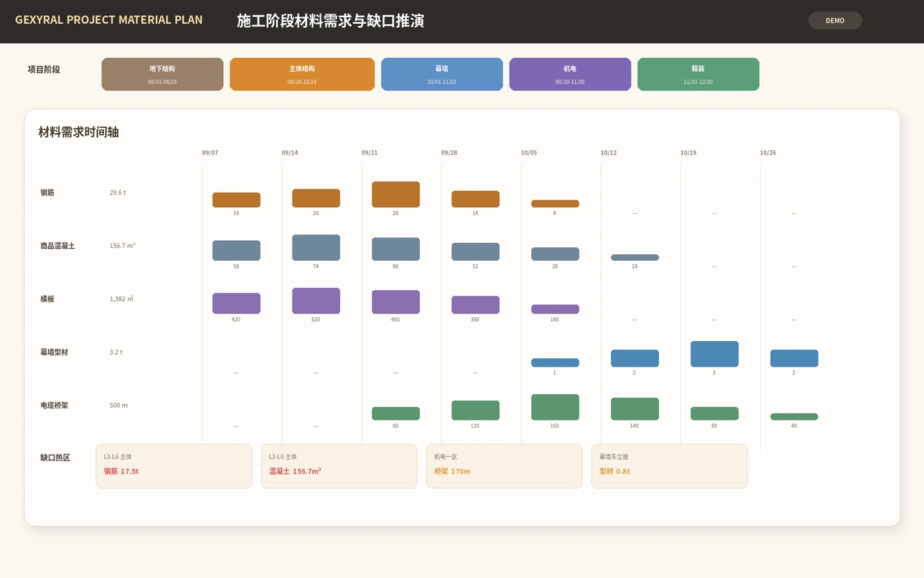Click the 钢筋 bar valued 28

tap(396, 195)
